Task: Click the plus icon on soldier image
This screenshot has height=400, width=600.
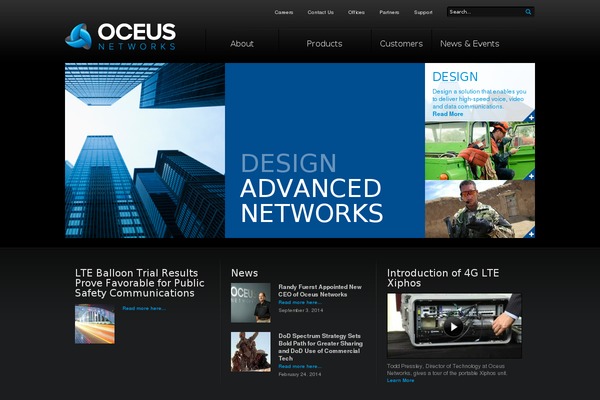Action: [x=531, y=233]
